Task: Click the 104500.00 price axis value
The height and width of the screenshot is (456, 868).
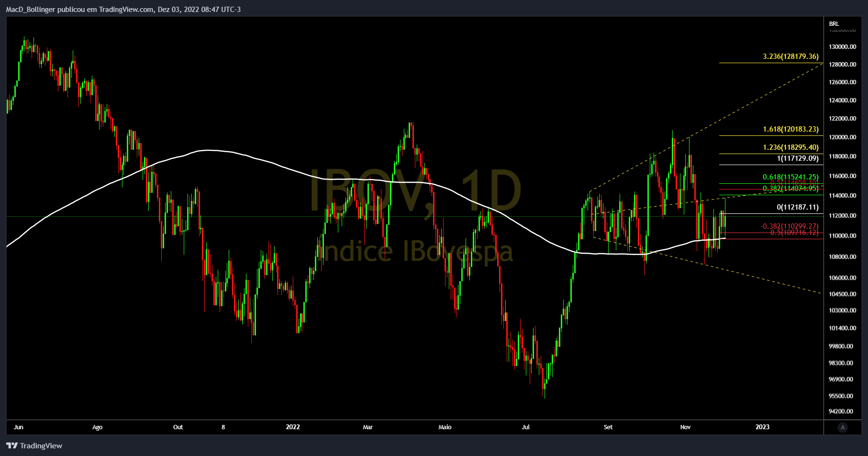Action: pos(843,294)
